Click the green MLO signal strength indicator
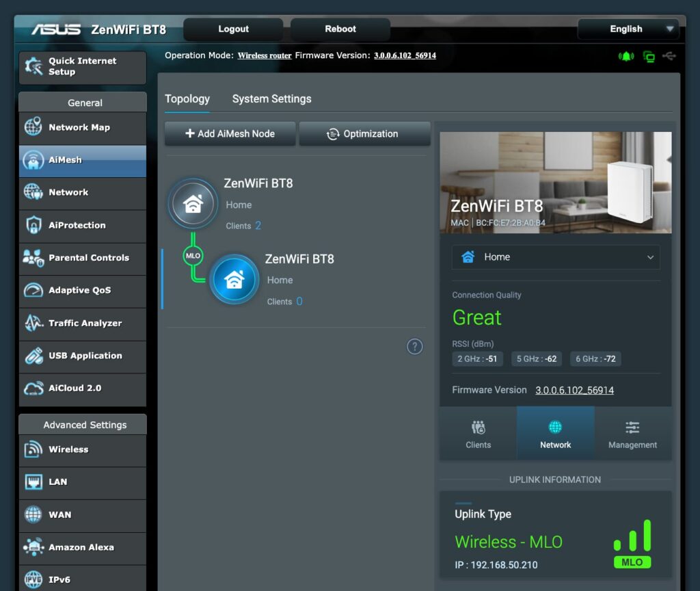 pos(632,543)
